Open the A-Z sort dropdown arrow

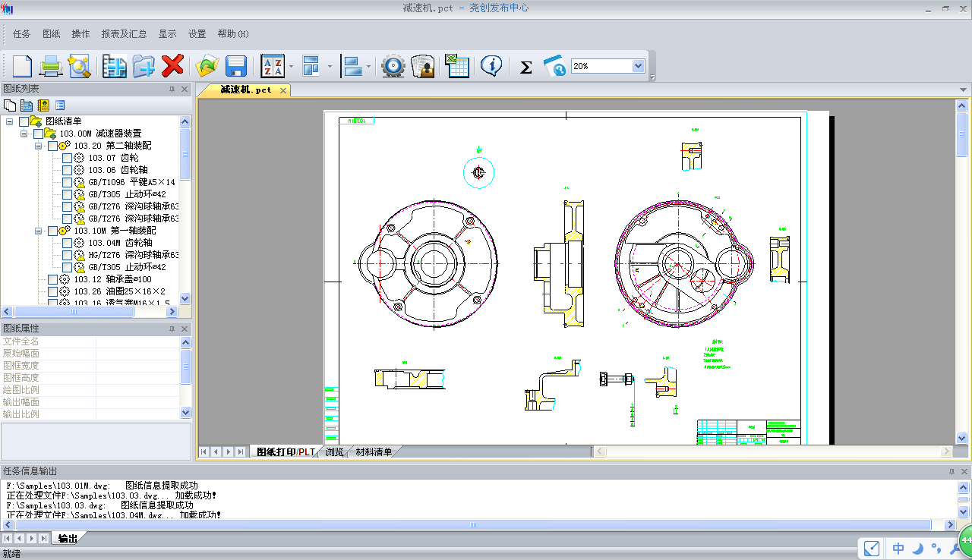(291, 67)
